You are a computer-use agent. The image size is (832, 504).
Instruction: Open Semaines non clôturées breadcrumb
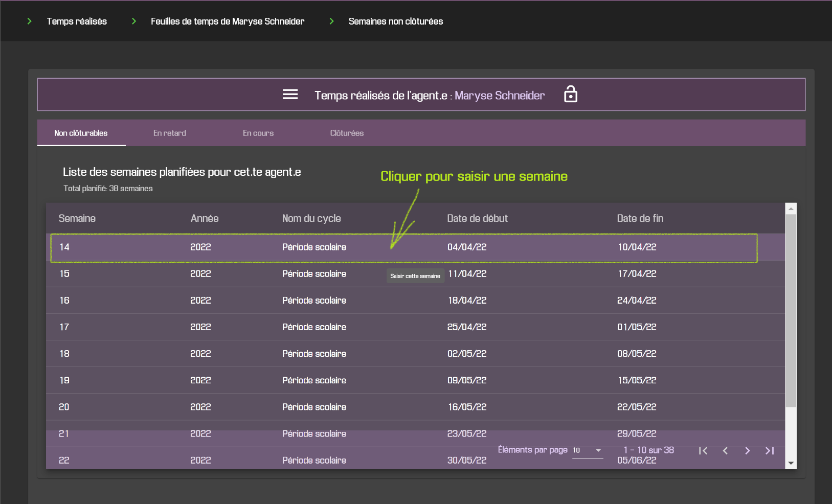click(x=396, y=21)
